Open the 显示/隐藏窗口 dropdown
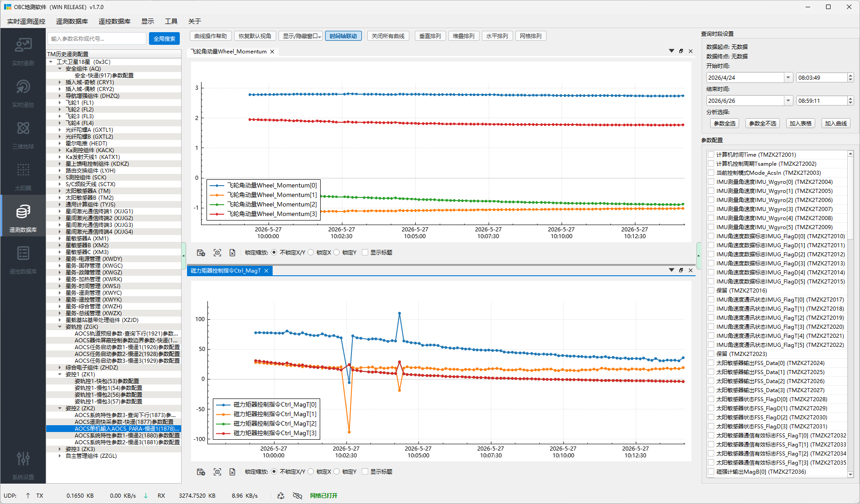 [x=301, y=36]
